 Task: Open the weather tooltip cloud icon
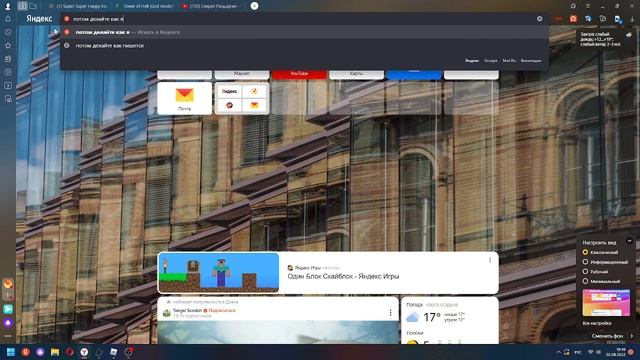pyautogui.click(x=629, y=35)
